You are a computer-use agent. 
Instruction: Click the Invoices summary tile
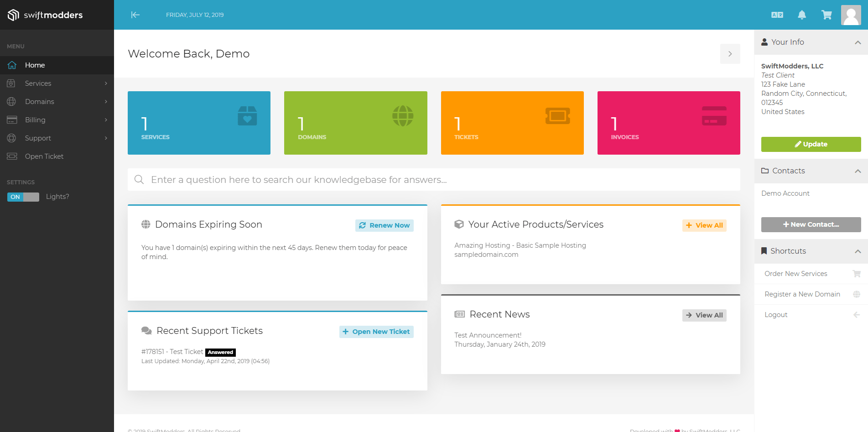(x=668, y=123)
